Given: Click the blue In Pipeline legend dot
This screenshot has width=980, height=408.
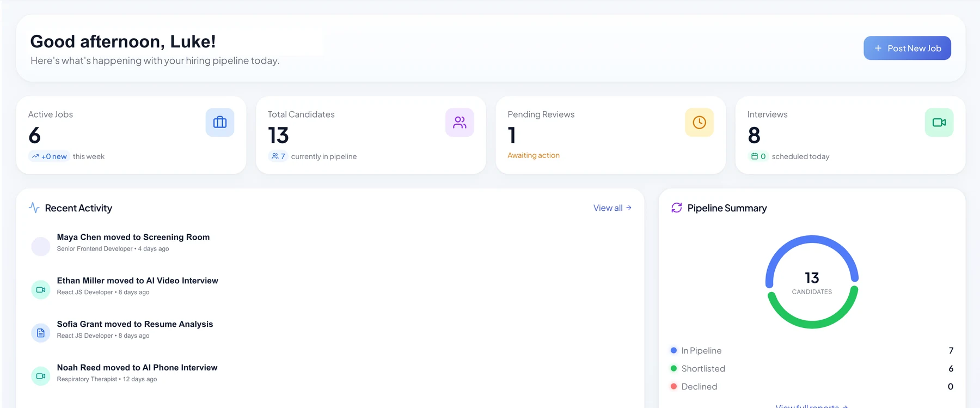Looking at the screenshot, I should tap(673, 350).
